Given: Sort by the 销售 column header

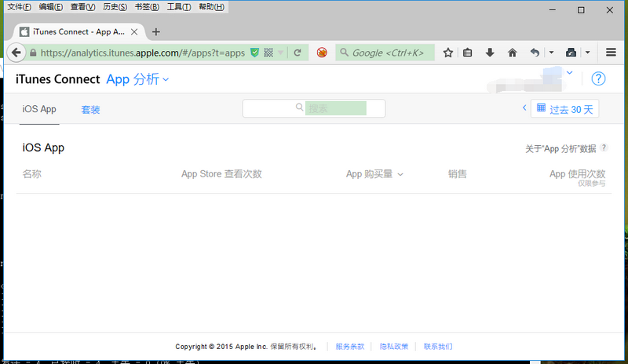Looking at the screenshot, I should pyautogui.click(x=458, y=174).
